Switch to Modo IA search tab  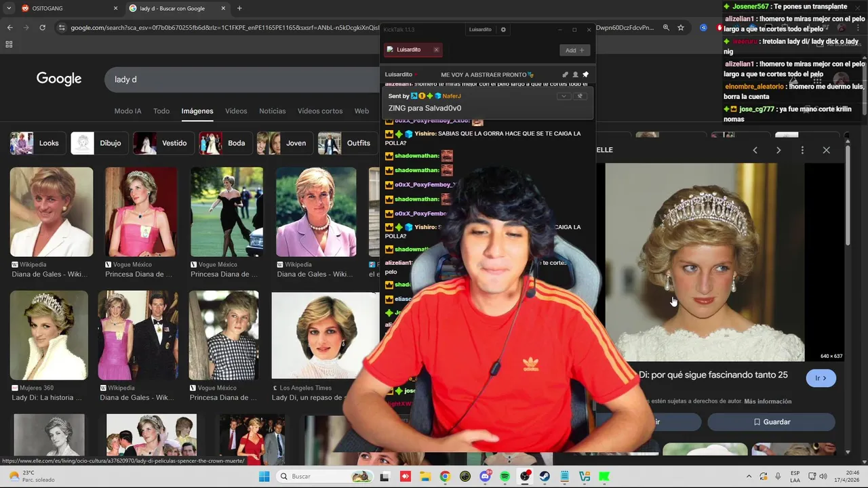[127, 111]
